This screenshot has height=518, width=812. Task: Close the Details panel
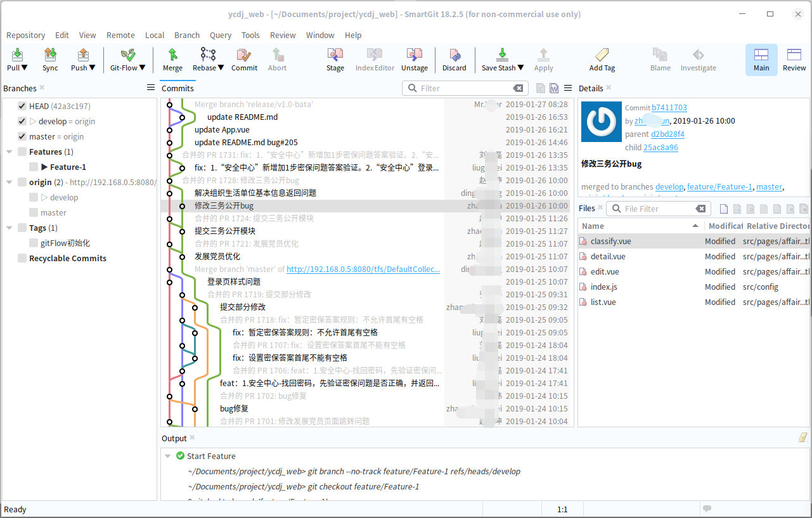point(609,87)
